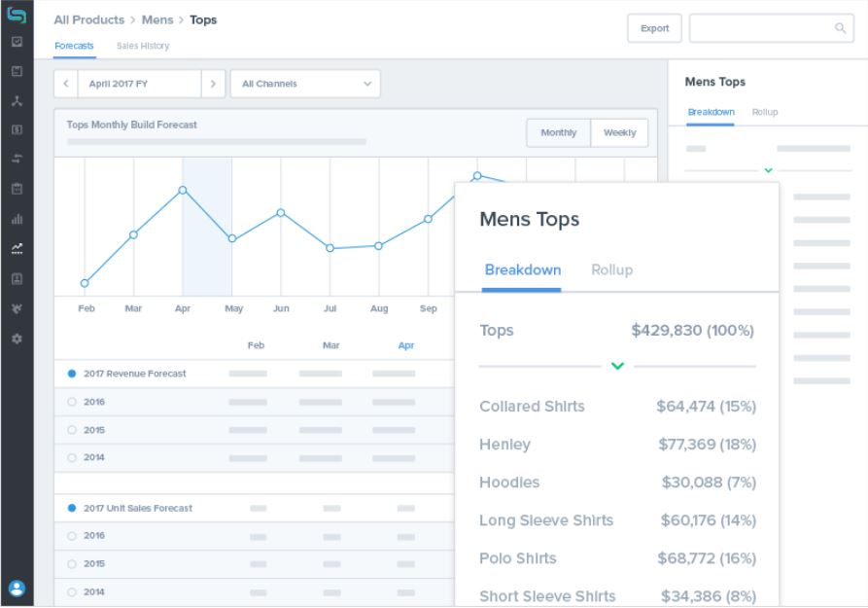This screenshot has height=608, width=868.
Task: Select the 2014 revenue radio button
Action: tap(71, 458)
